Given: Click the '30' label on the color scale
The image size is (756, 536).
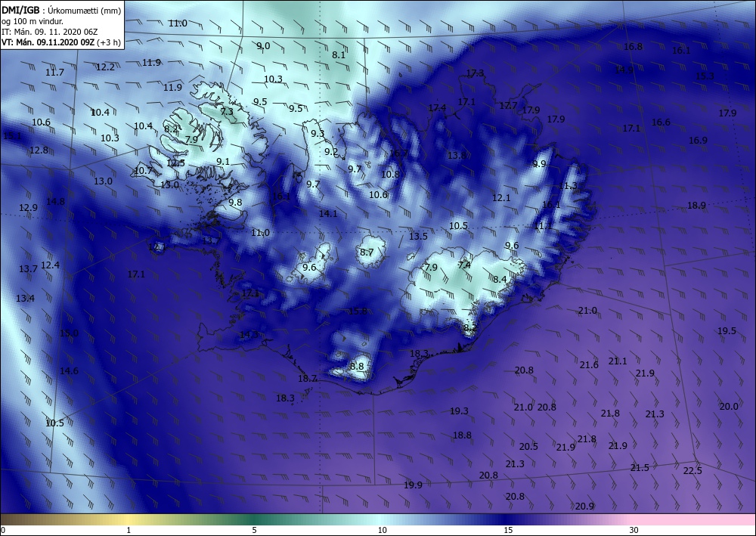Looking at the screenshot, I should click(x=634, y=530).
